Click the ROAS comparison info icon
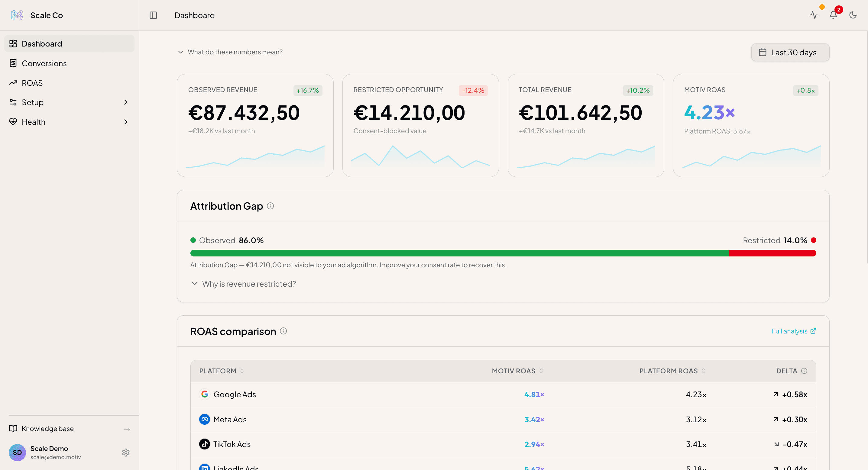 [283, 331]
